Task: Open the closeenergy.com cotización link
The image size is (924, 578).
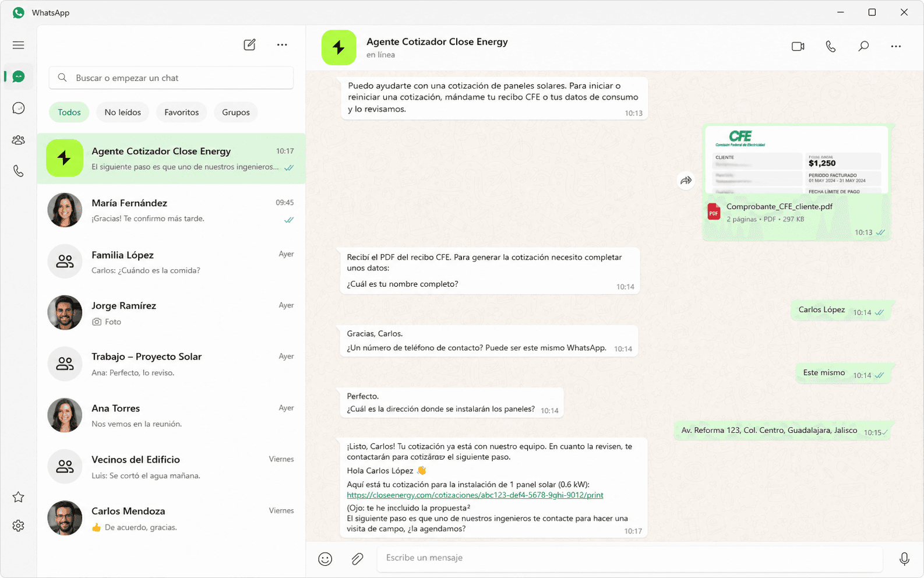Action: 475,495
